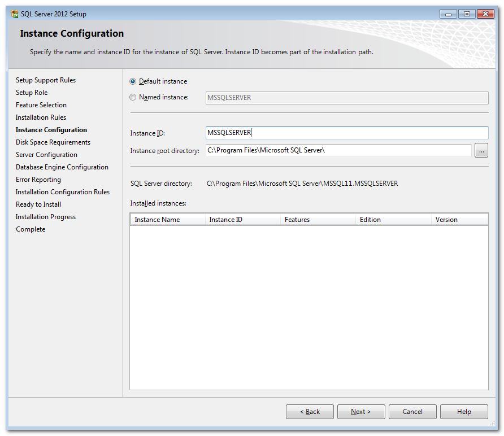This screenshot has width=504, height=436.
Task: Click the SQL Server Setup title bar icon
Action: click(x=15, y=14)
